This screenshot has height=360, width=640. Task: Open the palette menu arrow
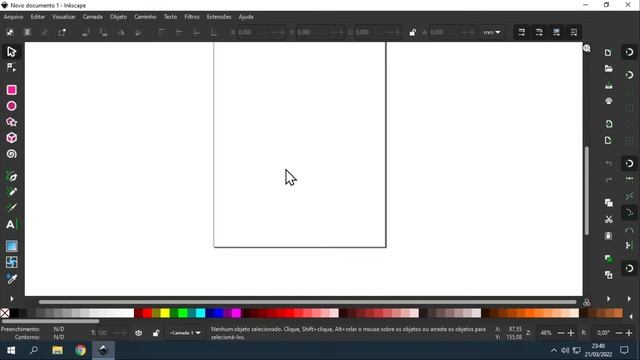pyautogui.click(x=631, y=316)
